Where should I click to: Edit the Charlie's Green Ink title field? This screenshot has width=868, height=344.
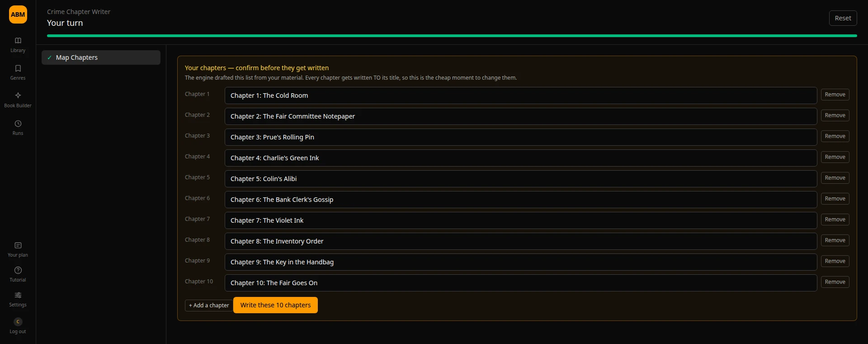click(x=521, y=158)
